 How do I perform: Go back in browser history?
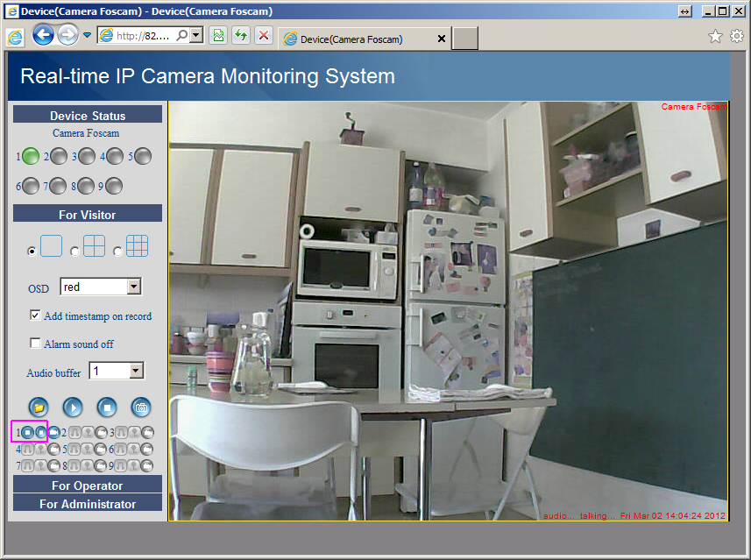pyautogui.click(x=43, y=35)
